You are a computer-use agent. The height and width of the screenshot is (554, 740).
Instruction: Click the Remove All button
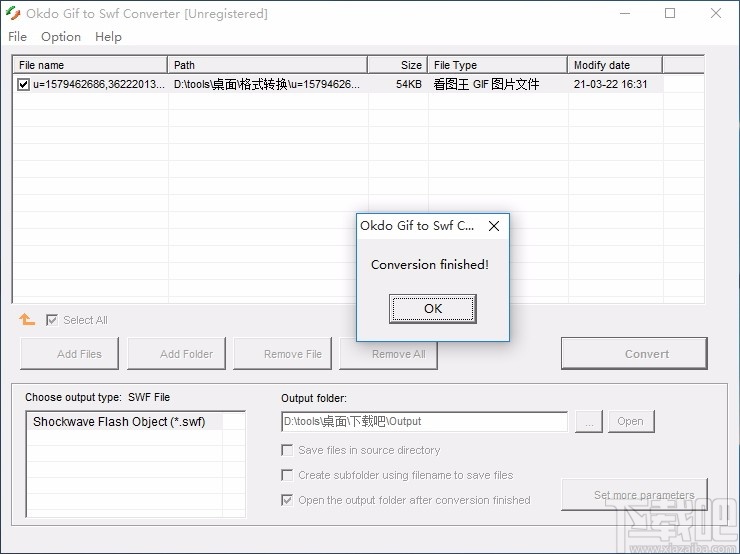point(388,353)
